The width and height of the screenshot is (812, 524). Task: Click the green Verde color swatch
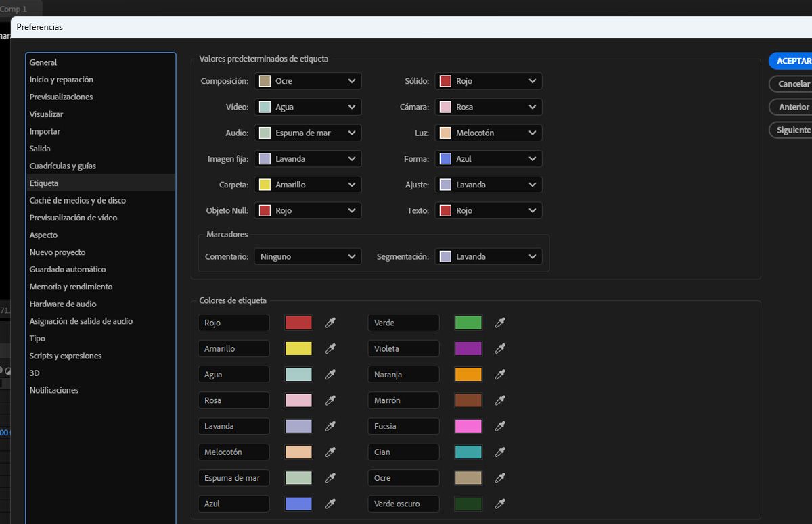(468, 323)
